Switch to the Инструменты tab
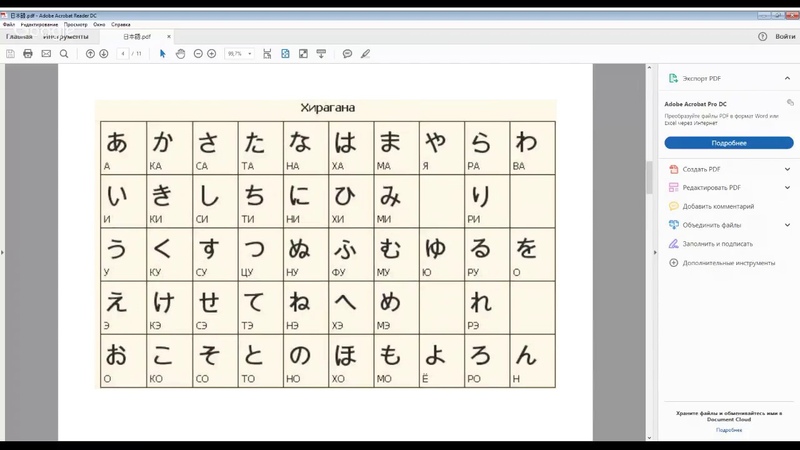 (65, 36)
